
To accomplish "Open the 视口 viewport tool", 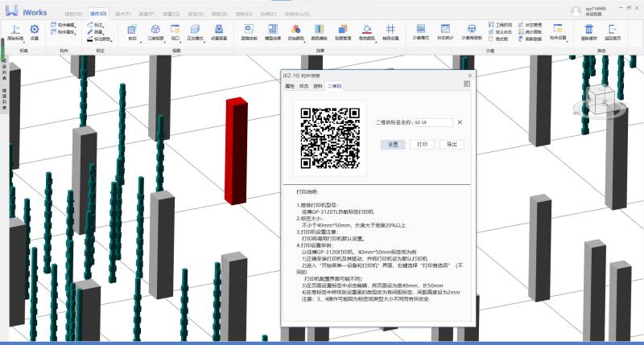I will [x=175, y=29].
